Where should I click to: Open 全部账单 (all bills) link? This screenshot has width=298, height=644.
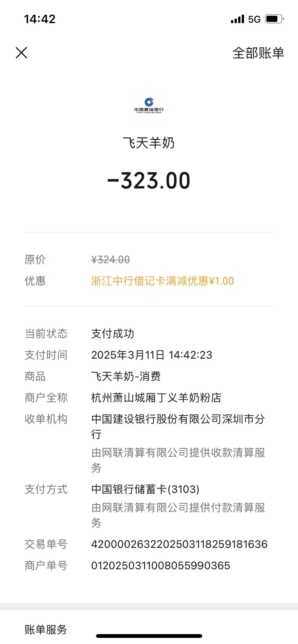point(258,53)
